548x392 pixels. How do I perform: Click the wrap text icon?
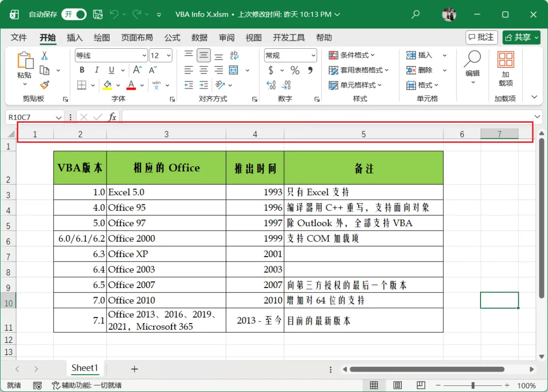pos(234,55)
